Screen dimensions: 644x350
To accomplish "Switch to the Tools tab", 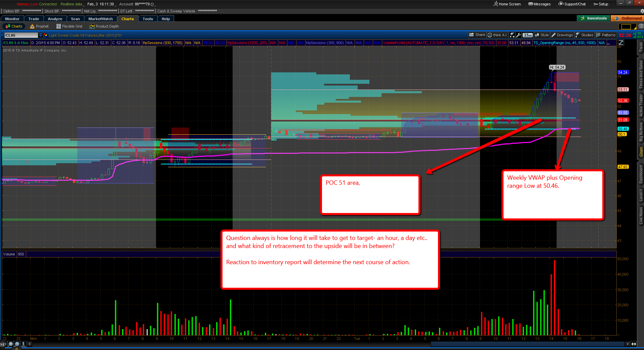I will 148,19.
